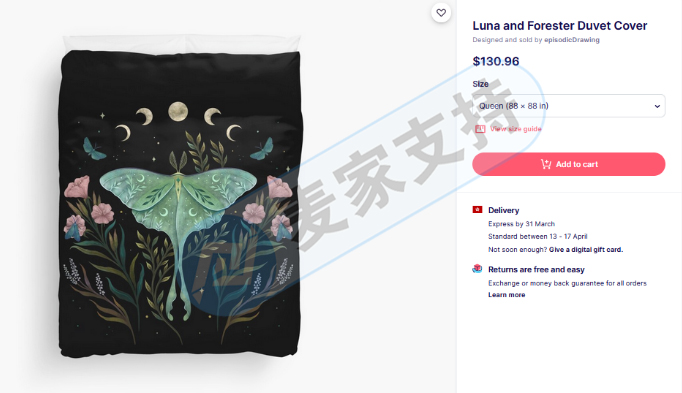Click the Standard between 13 - 17 April text
This screenshot has width=682, height=393.
tap(538, 236)
